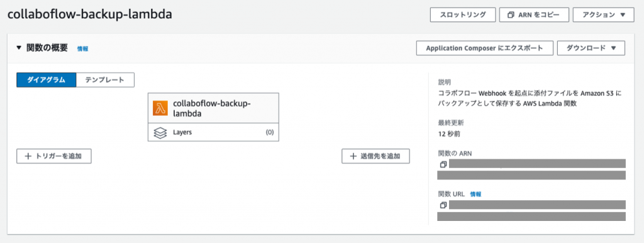Screen dimensions: 644x243
Task: Copy the function ARN using copy icon
Action: point(443,164)
